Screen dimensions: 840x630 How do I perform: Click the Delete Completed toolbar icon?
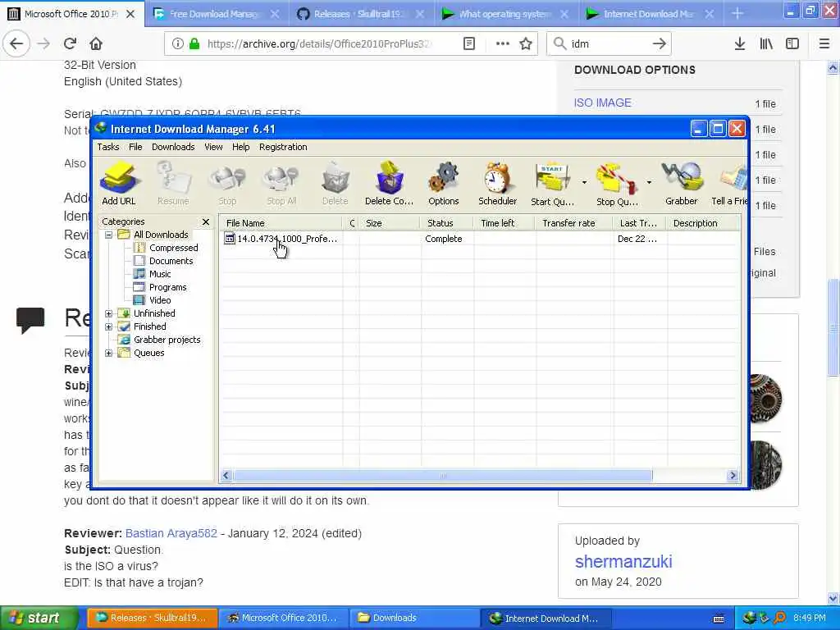tap(390, 183)
